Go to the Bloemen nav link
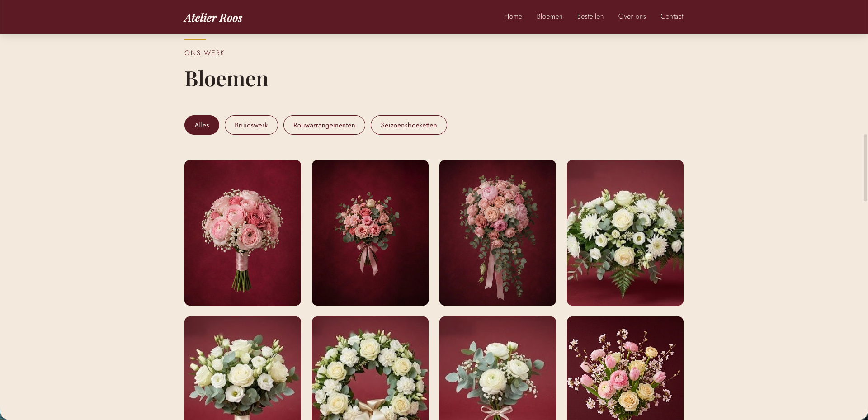The image size is (868, 420). pyautogui.click(x=549, y=16)
